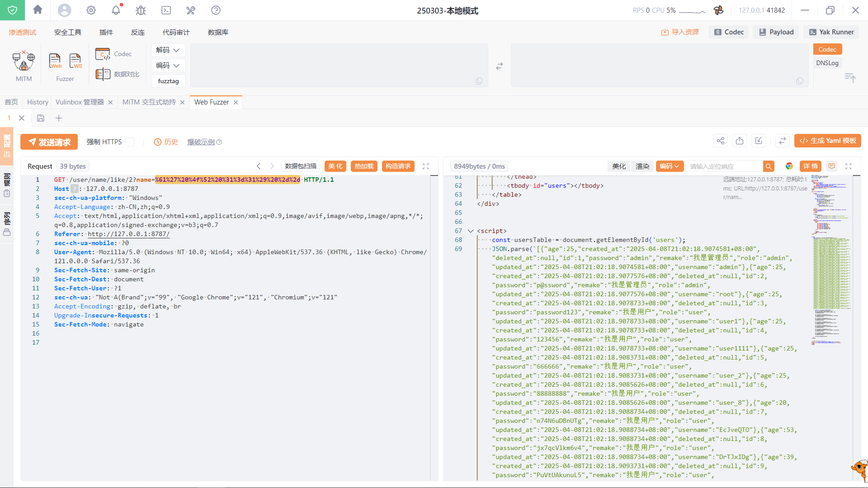Open the WebSocket Fuzzer icon
This screenshot has height=488, width=868.
pos(75,61)
